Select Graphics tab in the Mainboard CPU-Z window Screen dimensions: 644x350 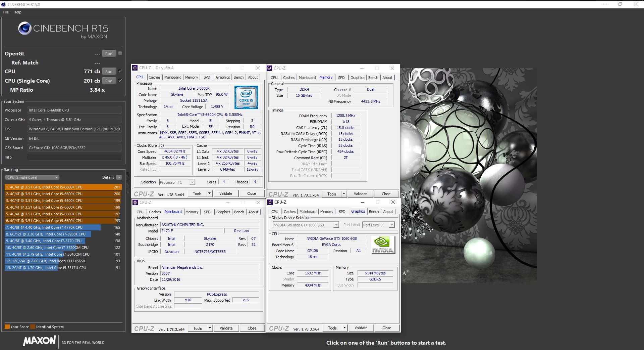click(223, 212)
